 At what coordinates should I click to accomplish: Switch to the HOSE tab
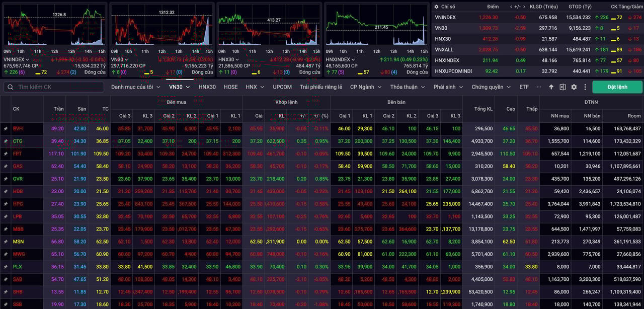(x=230, y=87)
